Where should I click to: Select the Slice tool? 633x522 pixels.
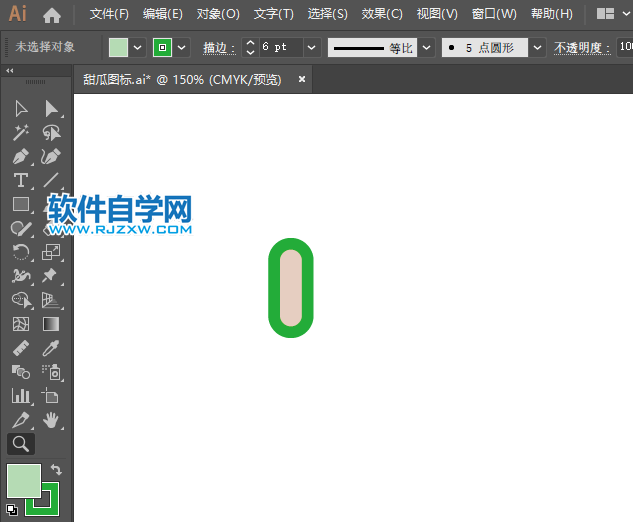[21, 420]
